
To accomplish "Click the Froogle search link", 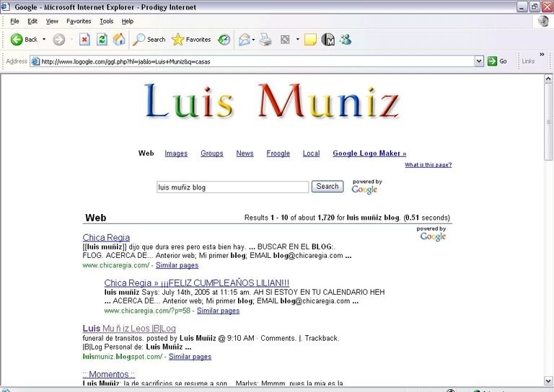I will click(x=278, y=153).
